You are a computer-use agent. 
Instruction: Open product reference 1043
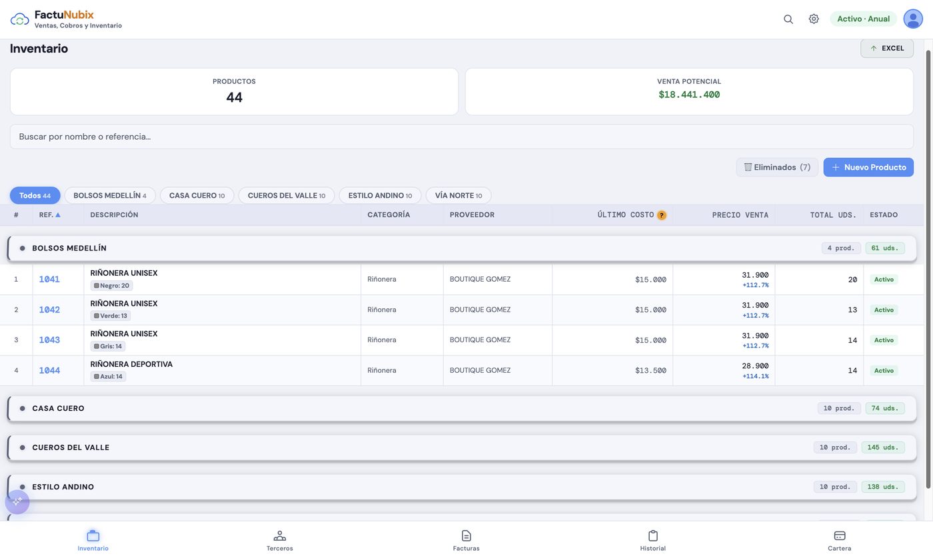[x=49, y=340]
